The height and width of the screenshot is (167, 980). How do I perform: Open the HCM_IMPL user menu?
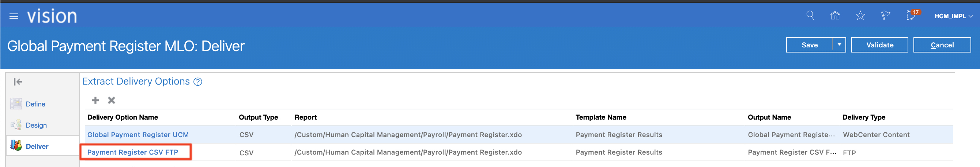(x=953, y=16)
